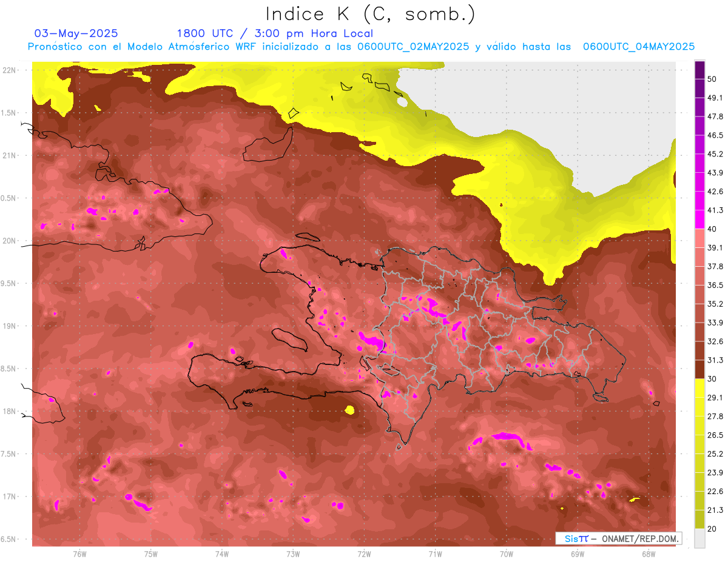Click the "21N" latitude label
Image resolution: width=728 pixels, height=562 pixels.
[x=8, y=155]
